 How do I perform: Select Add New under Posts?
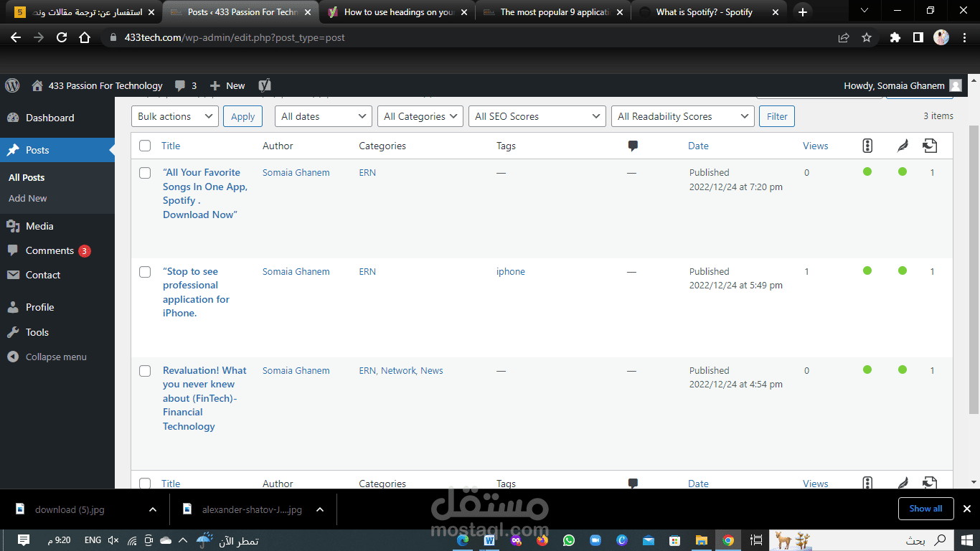point(28,198)
